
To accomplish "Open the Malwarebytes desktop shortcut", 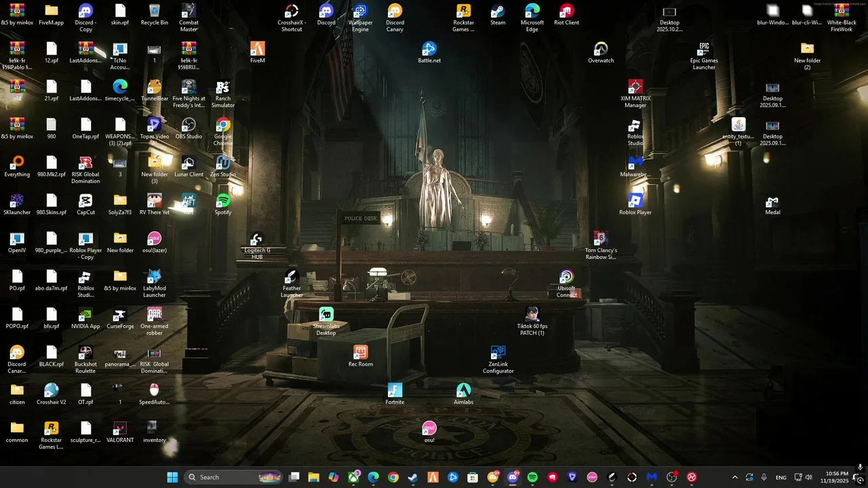I will tap(635, 167).
